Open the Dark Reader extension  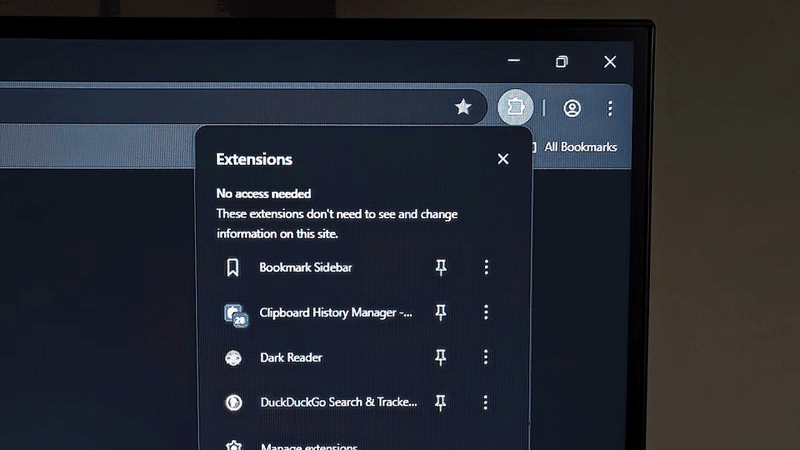pos(291,357)
